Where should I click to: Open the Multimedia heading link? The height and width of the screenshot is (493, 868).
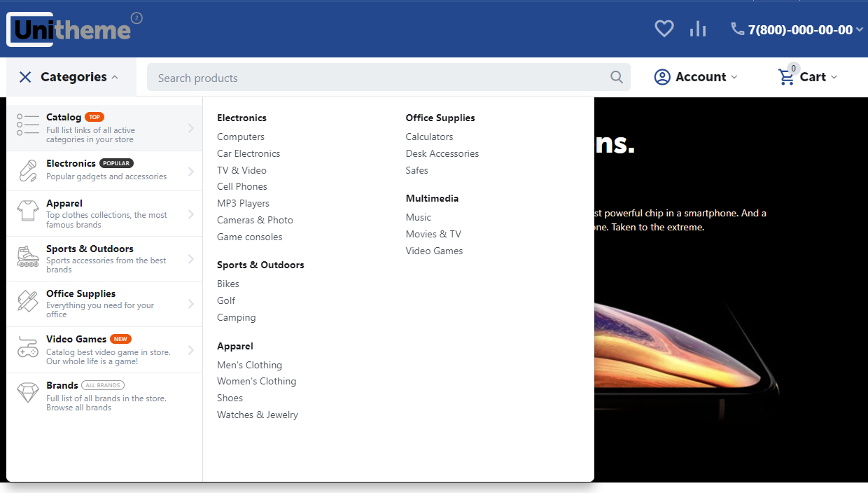pos(432,198)
